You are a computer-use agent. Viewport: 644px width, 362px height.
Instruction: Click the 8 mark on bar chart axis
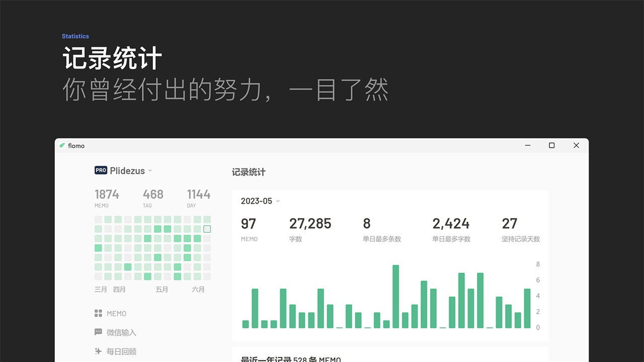[537, 264]
